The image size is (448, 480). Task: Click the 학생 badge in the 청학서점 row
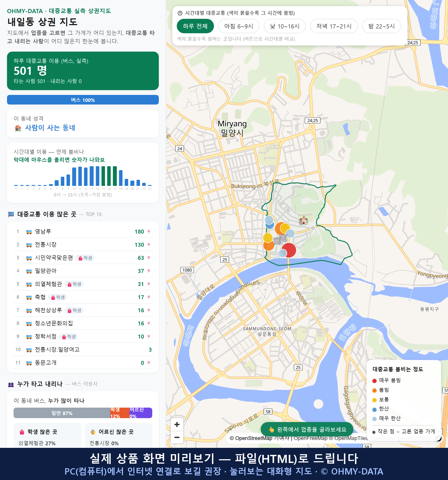pos(69,337)
